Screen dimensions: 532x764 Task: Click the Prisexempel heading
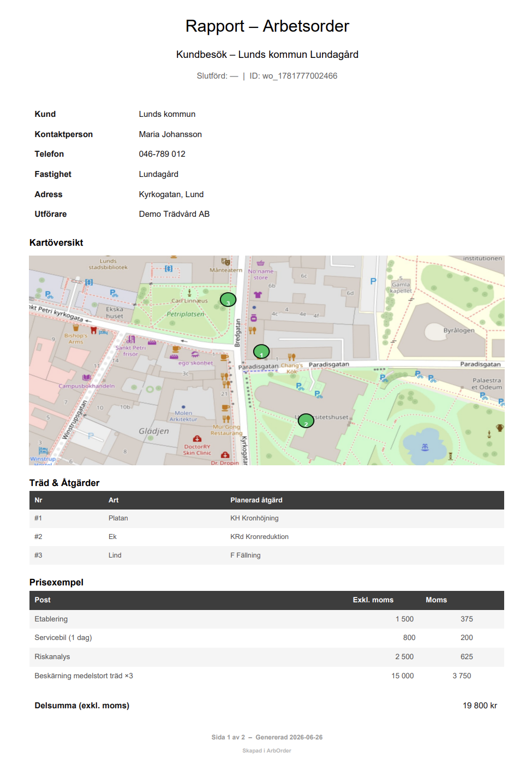[x=56, y=582]
